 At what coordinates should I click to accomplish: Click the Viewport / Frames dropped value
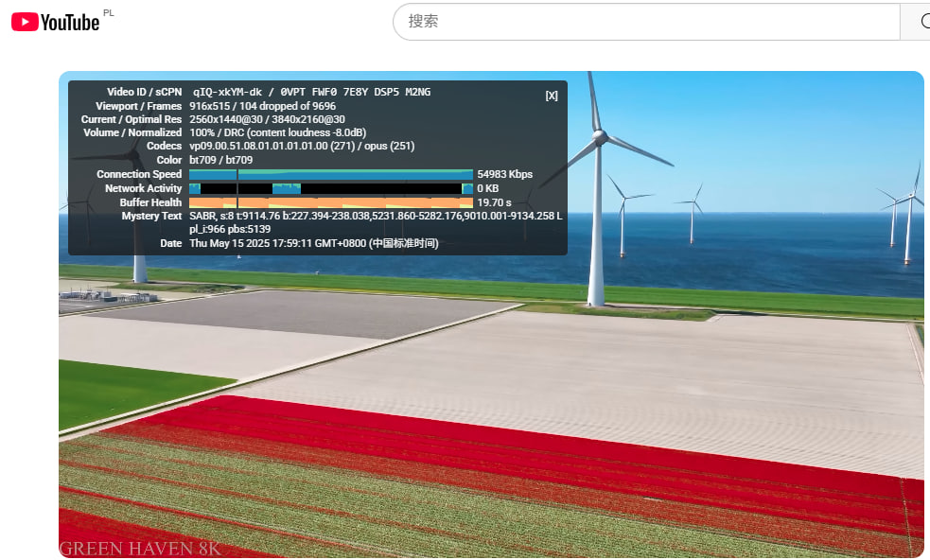pyautogui.click(x=262, y=106)
